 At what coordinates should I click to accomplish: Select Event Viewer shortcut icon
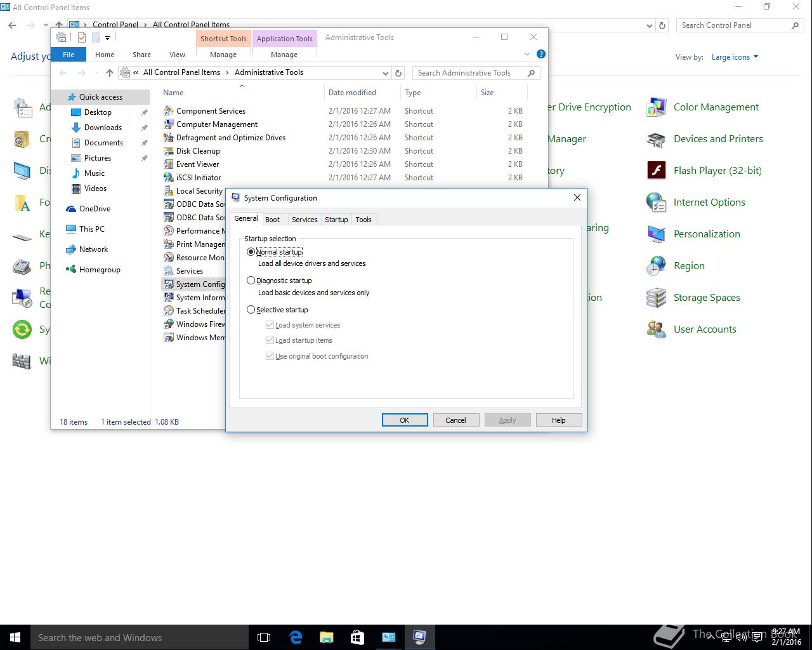(x=169, y=164)
